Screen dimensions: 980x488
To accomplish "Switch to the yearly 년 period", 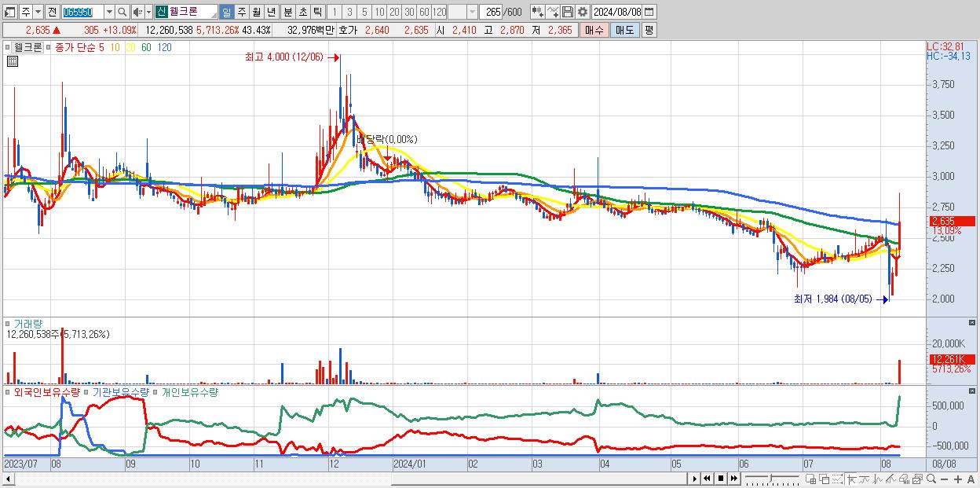I will 271,12.
